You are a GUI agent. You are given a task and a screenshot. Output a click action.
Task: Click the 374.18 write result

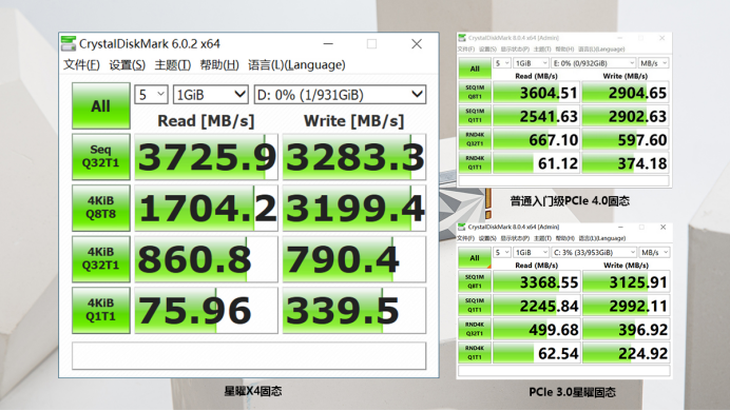click(x=626, y=163)
